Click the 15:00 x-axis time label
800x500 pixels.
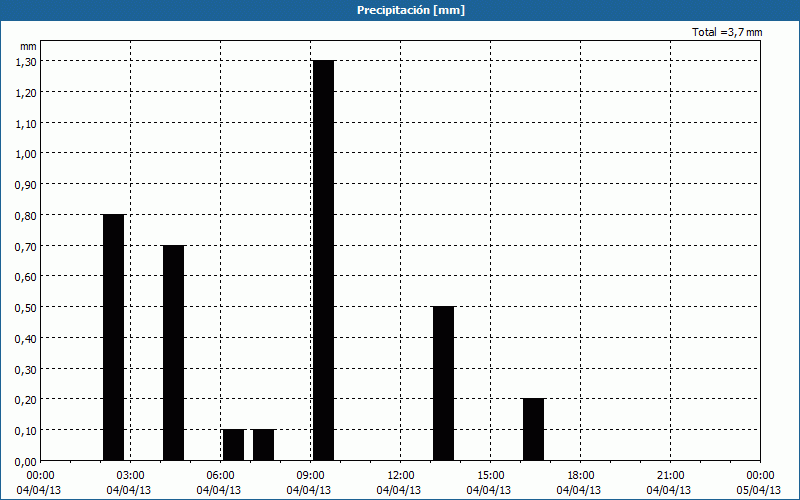point(491,476)
